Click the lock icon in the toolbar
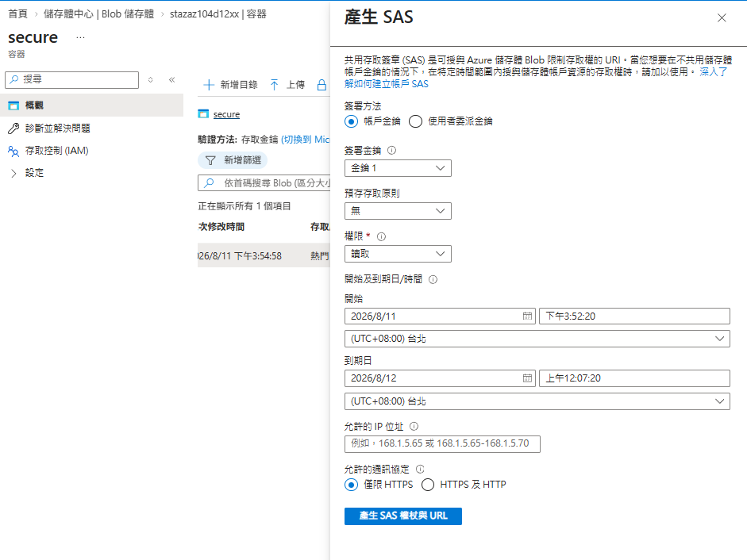 tap(322, 85)
